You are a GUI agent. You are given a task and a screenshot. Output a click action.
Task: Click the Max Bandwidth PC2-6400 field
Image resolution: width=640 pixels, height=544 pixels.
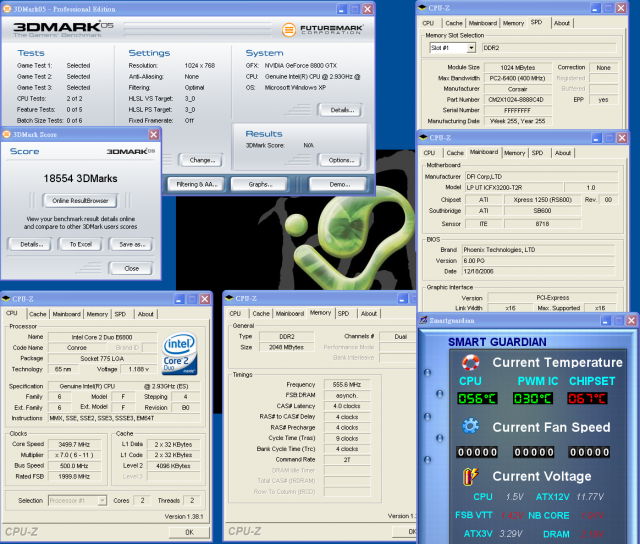click(x=518, y=78)
